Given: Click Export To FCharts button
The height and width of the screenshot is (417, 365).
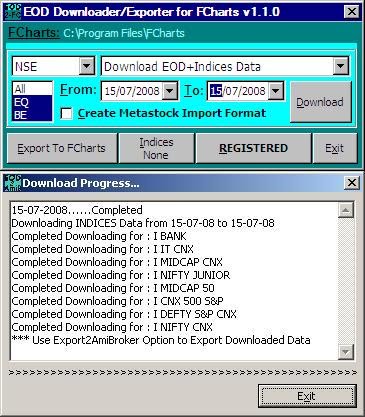Looking at the screenshot, I should pyautogui.click(x=62, y=148).
